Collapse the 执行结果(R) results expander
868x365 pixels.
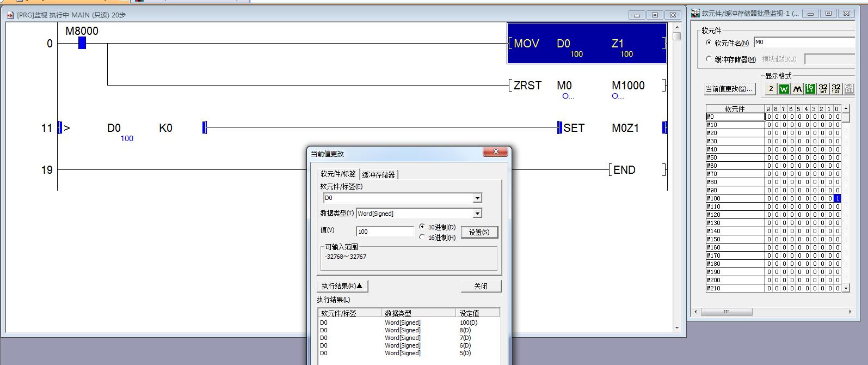click(342, 286)
